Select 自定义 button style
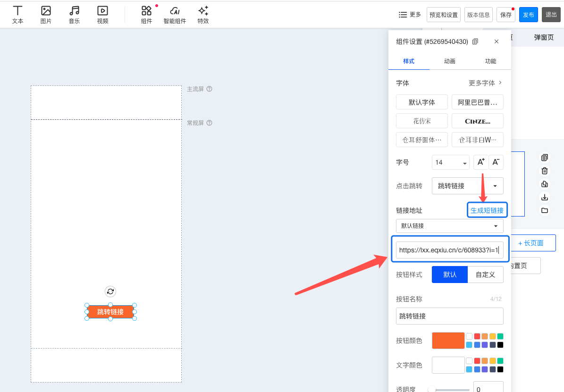This screenshot has height=392, width=564. coord(486,275)
